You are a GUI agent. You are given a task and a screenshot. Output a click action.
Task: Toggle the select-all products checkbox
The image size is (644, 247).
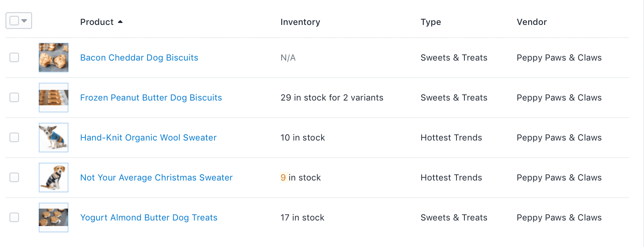pos(14,21)
